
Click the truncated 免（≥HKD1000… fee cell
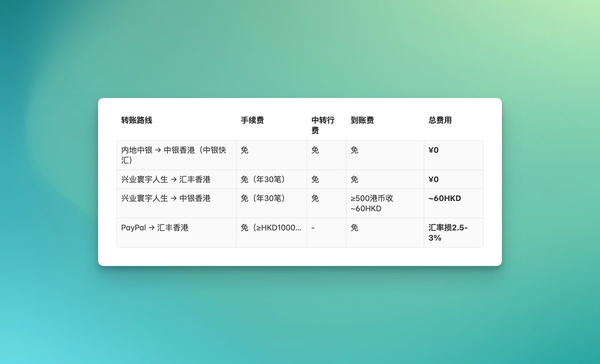(271, 228)
